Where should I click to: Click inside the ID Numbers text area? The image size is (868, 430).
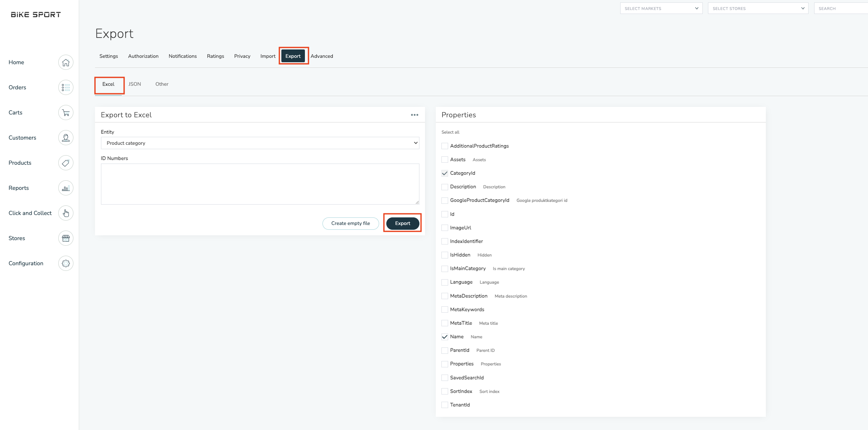tap(260, 184)
